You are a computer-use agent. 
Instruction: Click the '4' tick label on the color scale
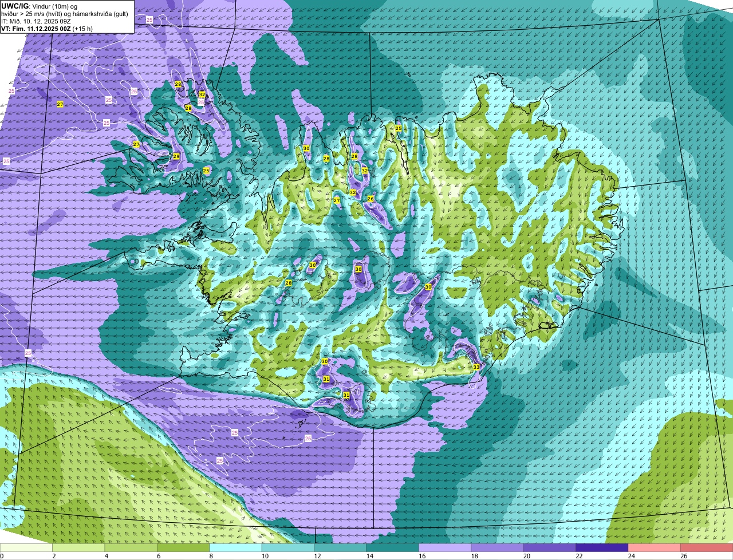(107, 556)
